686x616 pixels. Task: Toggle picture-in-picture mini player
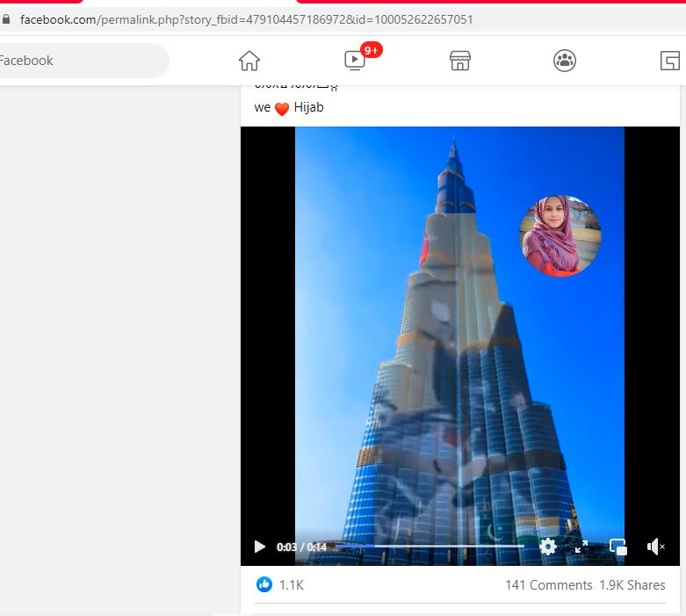pos(618,547)
